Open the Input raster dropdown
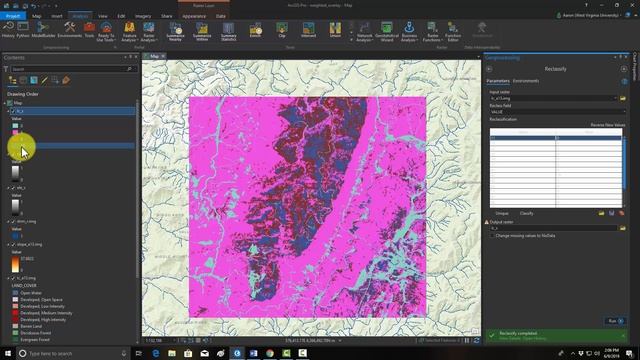 (x=615, y=98)
